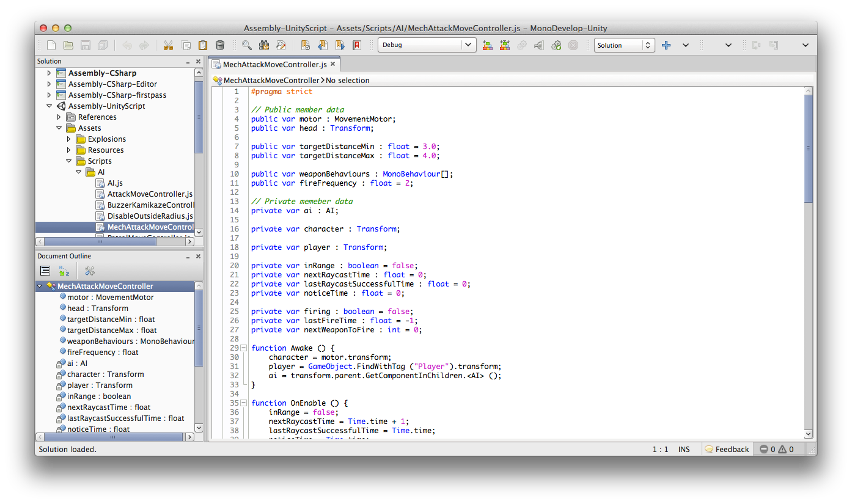This screenshot has width=852, height=504.
Task: Click MechAttackMoveController breadcrumb in path bar
Action: 266,80
